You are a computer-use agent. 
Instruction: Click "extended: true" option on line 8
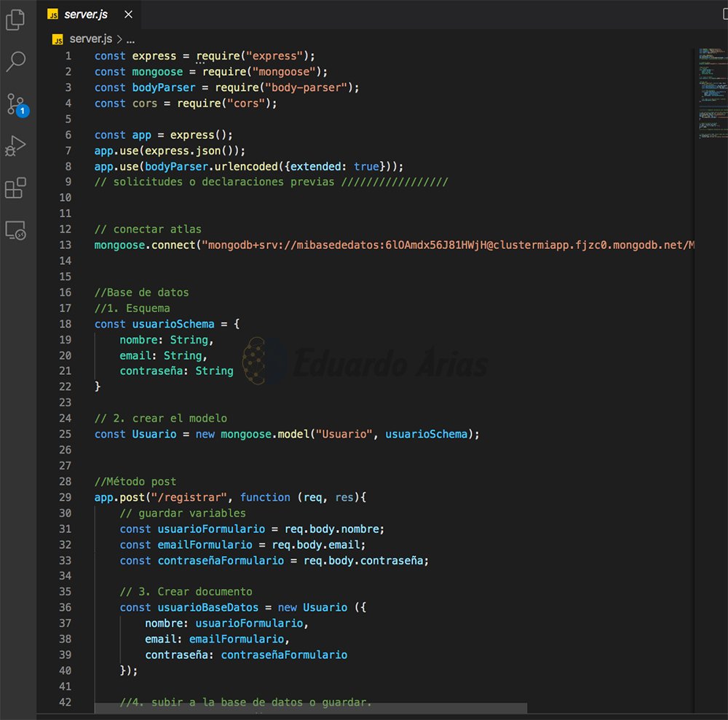click(335, 167)
